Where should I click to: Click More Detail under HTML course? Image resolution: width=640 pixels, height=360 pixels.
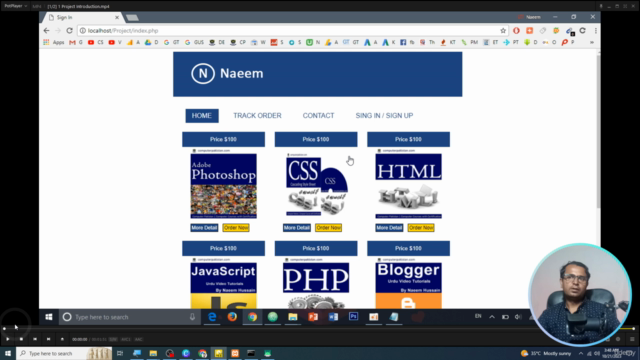(389, 228)
